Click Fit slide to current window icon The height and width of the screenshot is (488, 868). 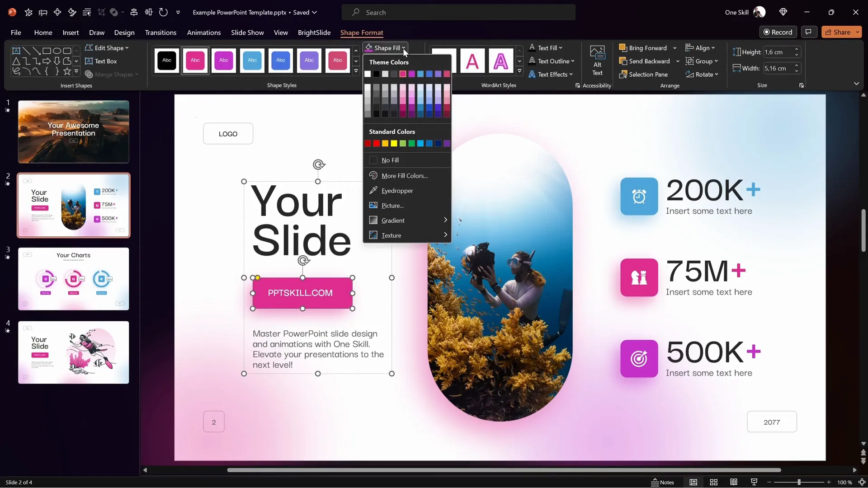tap(862, 482)
